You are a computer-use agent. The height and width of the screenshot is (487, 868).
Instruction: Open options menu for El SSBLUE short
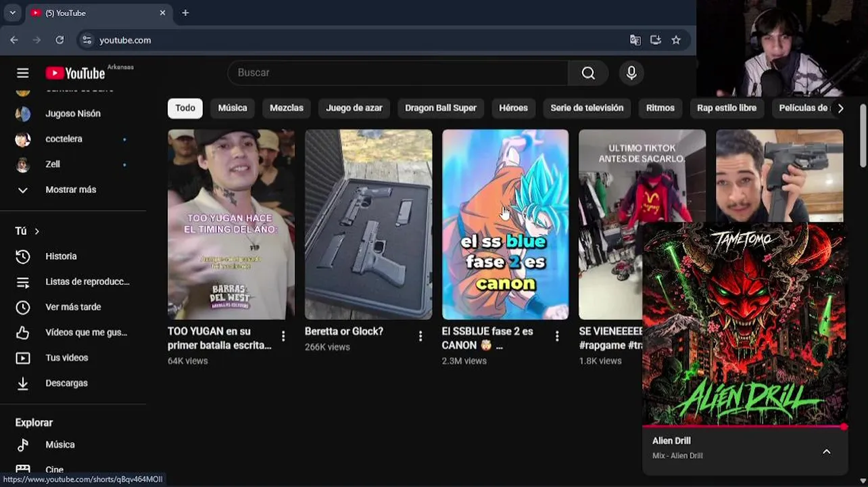[x=557, y=336]
